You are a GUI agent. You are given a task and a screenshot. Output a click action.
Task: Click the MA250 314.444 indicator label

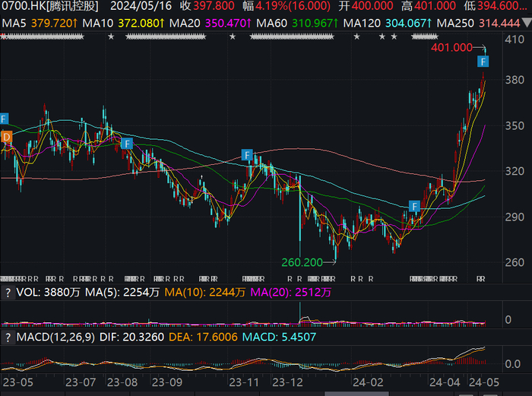[478, 23]
